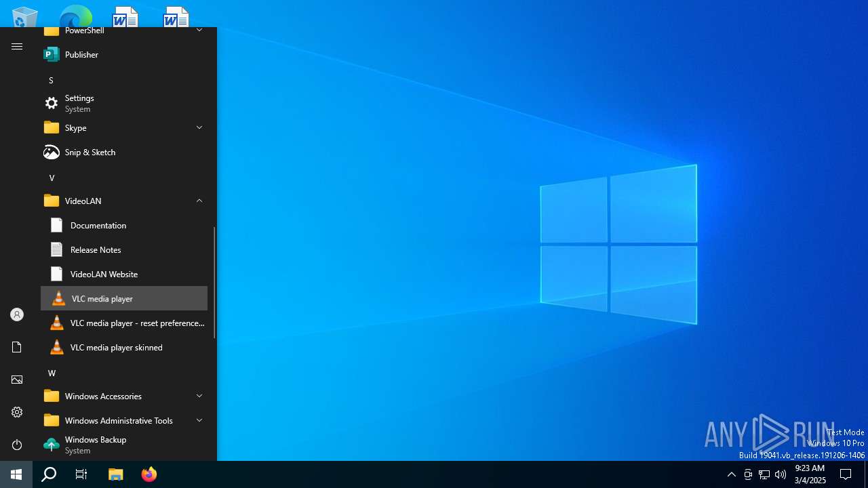Click the PowerShell folder label

tap(85, 30)
